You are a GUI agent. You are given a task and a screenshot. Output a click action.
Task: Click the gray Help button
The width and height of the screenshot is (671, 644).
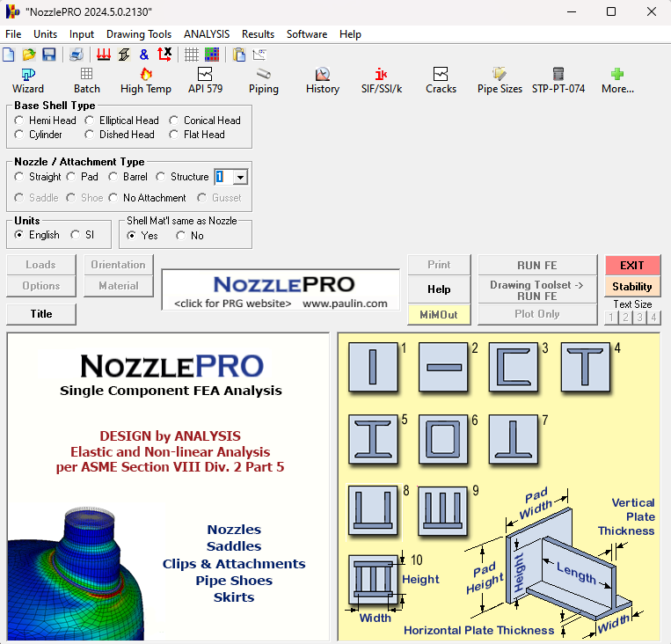439,289
